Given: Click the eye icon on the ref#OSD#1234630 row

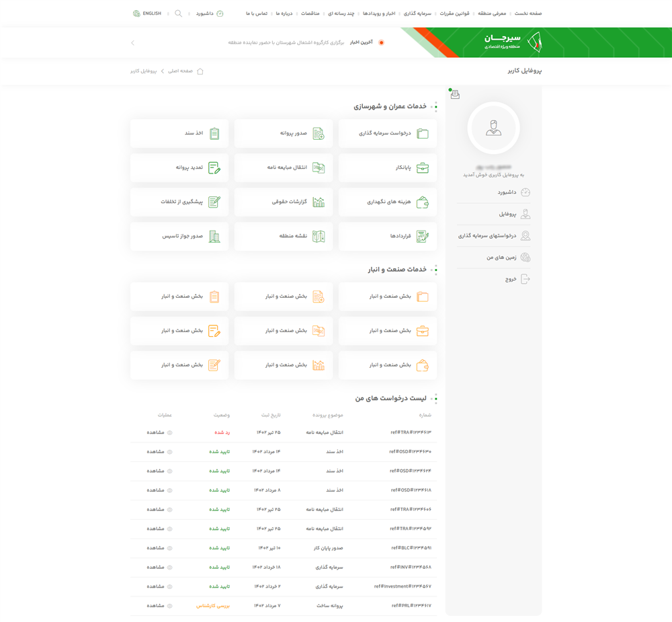Looking at the screenshot, I should click(170, 452).
